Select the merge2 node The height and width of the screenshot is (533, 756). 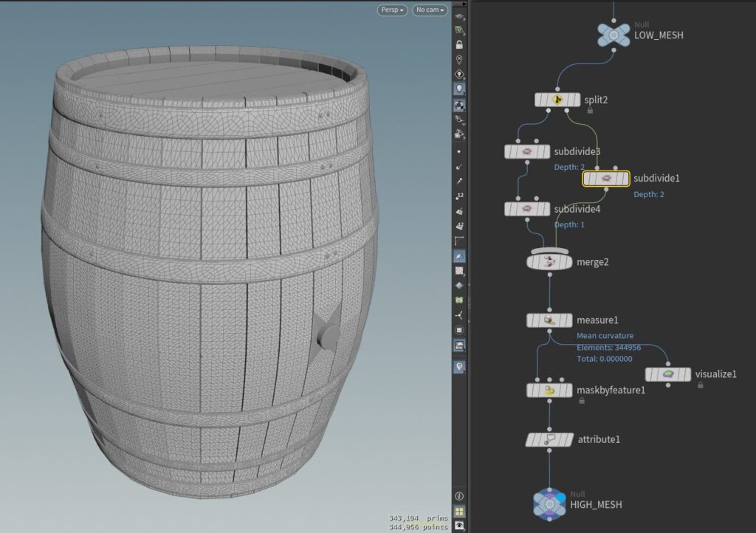(550, 261)
